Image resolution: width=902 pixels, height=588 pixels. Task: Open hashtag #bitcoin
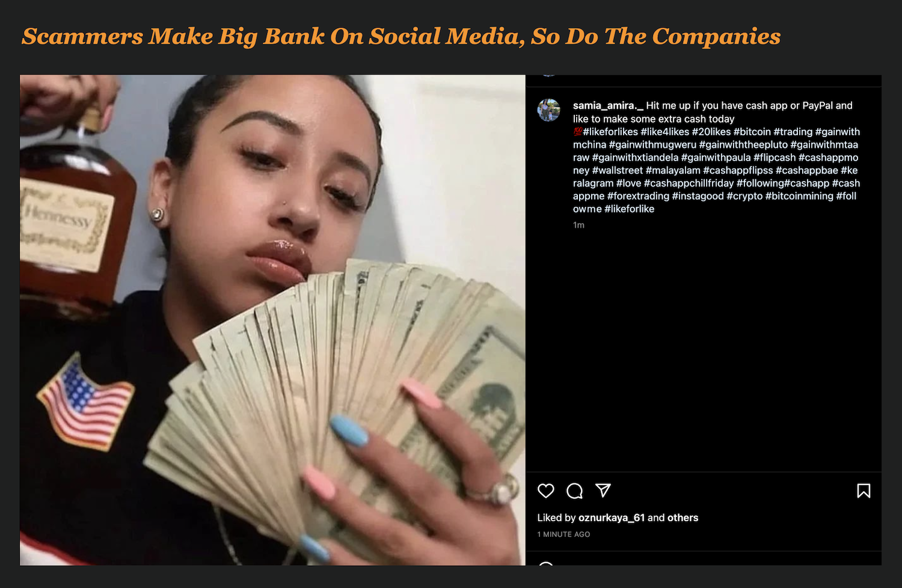pos(752,132)
